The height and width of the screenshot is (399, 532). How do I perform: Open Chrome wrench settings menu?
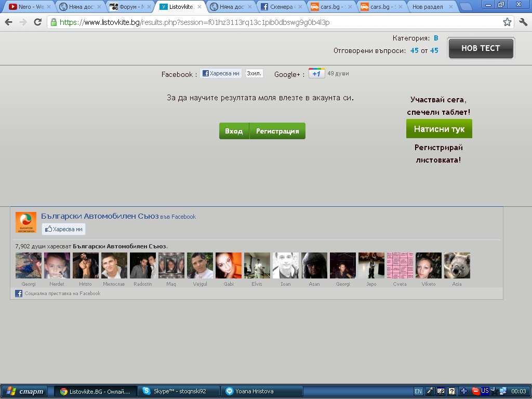pyautogui.click(x=523, y=22)
